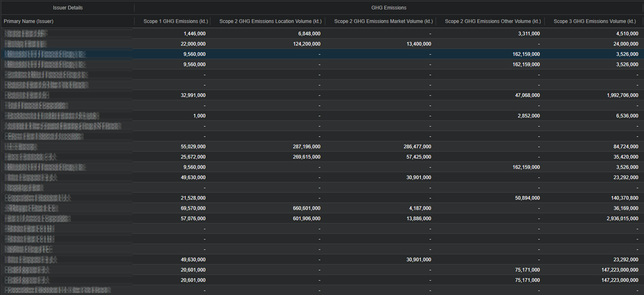Select the cell reading 1,992,706,000
Viewport: 644px width, 295px height.
[623, 95]
